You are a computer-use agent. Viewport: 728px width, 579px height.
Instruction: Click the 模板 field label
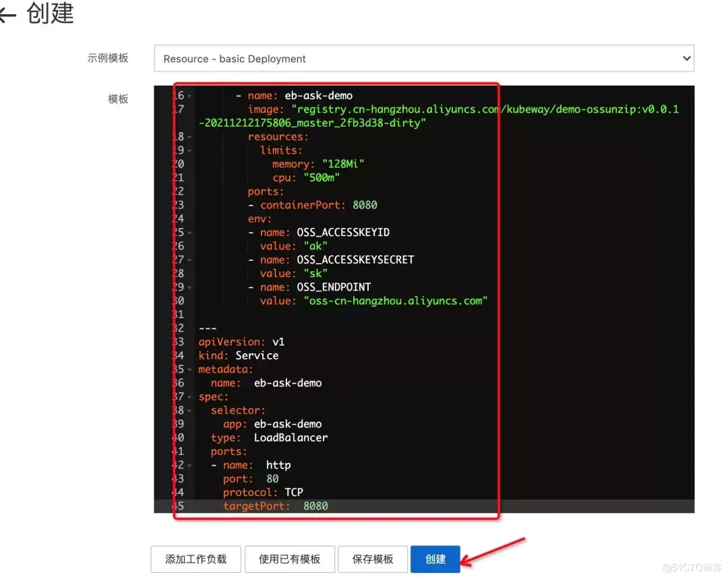pyautogui.click(x=118, y=99)
